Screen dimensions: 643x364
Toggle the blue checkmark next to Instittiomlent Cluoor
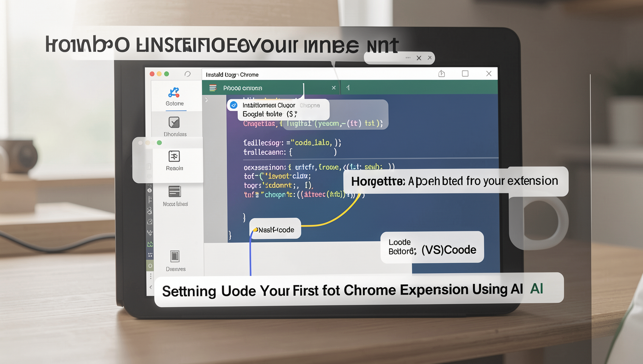tap(233, 105)
